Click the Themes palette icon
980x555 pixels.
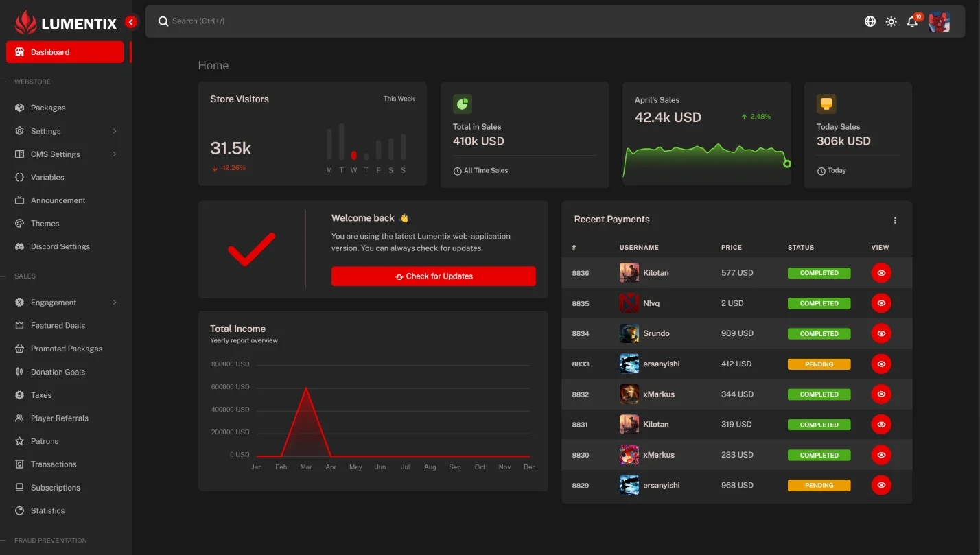(19, 224)
